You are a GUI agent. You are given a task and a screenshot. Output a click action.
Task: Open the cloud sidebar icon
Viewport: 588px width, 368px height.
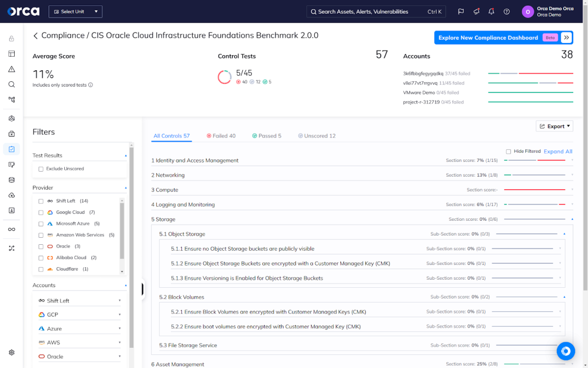pyautogui.click(x=11, y=195)
